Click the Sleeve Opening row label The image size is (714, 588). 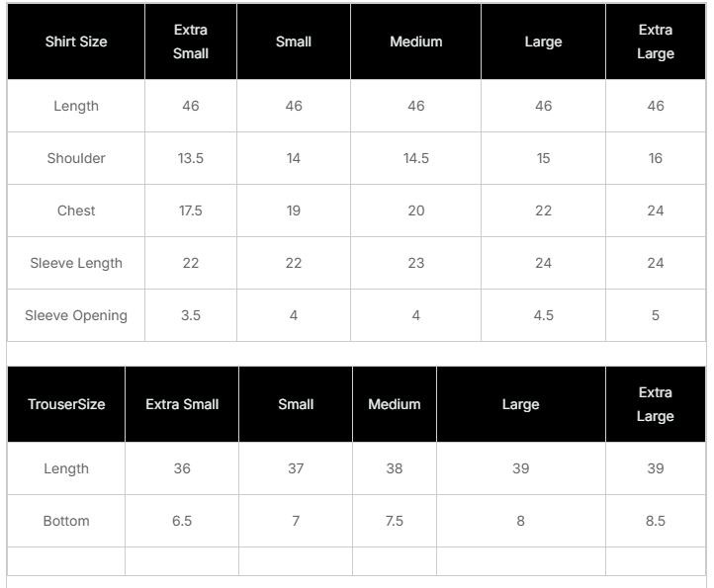point(76,315)
